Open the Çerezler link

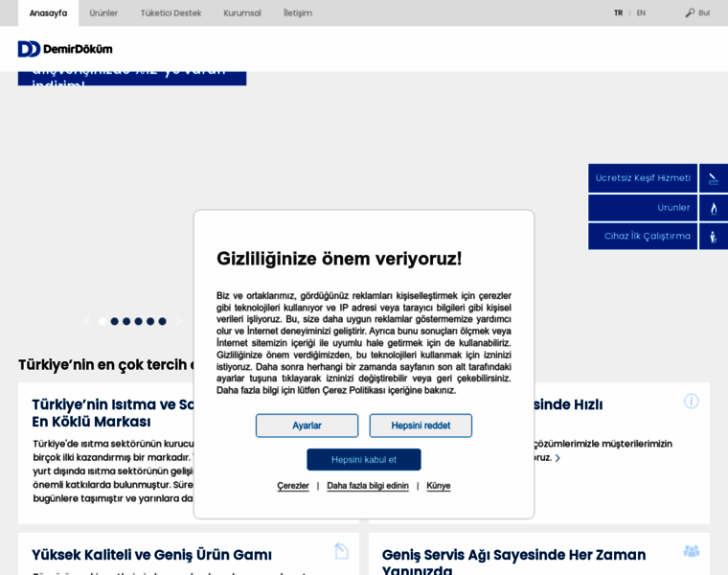(x=293, y=485)
